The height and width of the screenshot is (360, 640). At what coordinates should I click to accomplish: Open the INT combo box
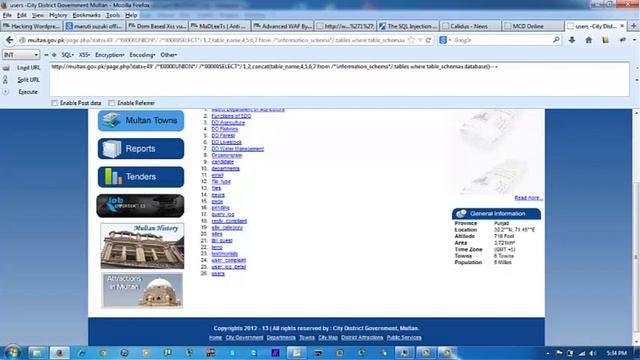pos(21,55)
